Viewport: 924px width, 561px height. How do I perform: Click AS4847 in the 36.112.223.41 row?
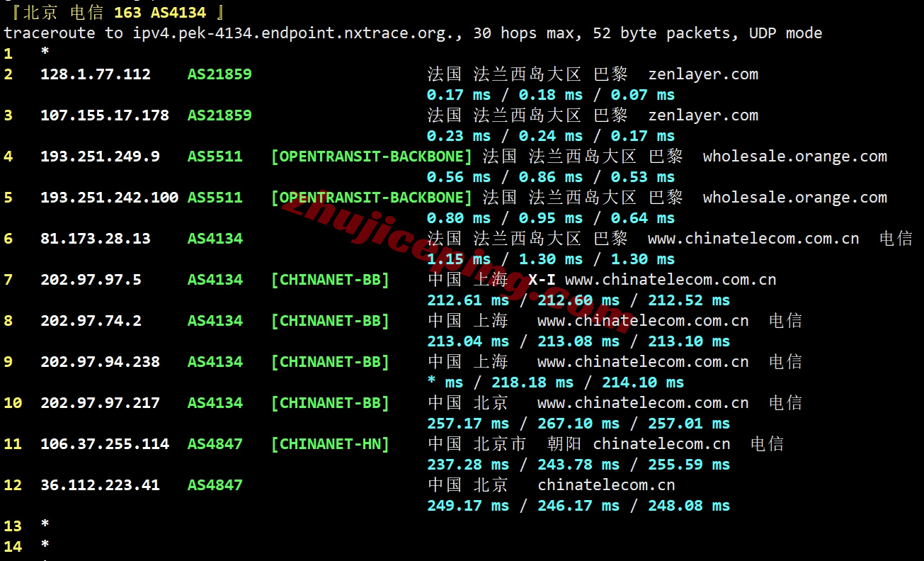(x=215, y=485)
